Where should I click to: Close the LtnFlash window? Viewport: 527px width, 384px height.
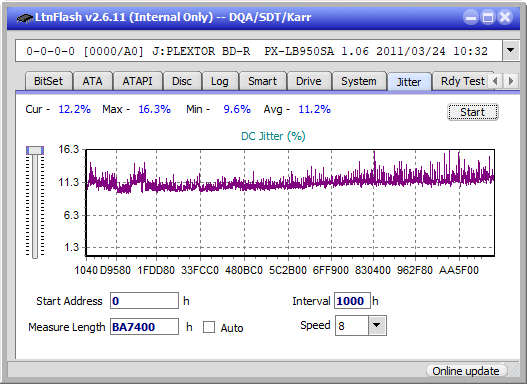tap(505, 17)
